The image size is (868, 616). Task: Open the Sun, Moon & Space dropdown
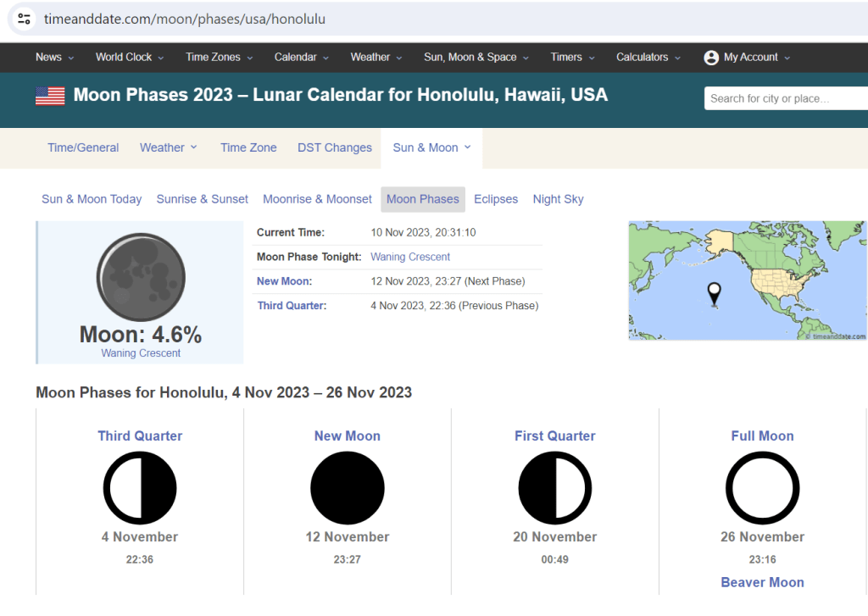coord(476,58)
